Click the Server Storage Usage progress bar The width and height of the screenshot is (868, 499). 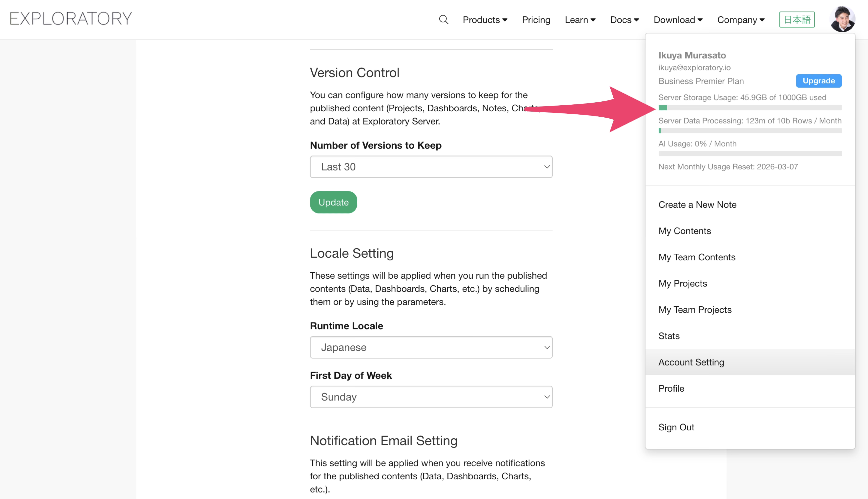click(x=750, y=108)
